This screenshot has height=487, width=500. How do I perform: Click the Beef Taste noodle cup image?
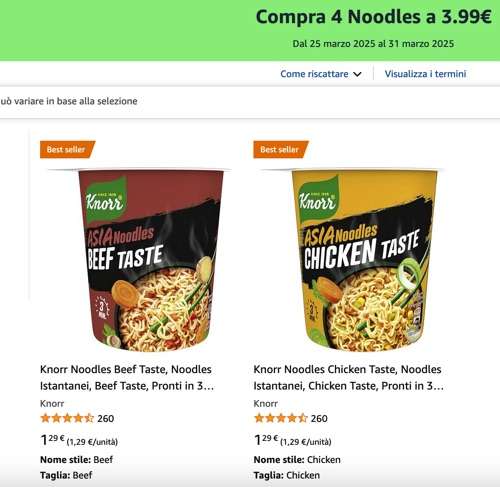139,260
